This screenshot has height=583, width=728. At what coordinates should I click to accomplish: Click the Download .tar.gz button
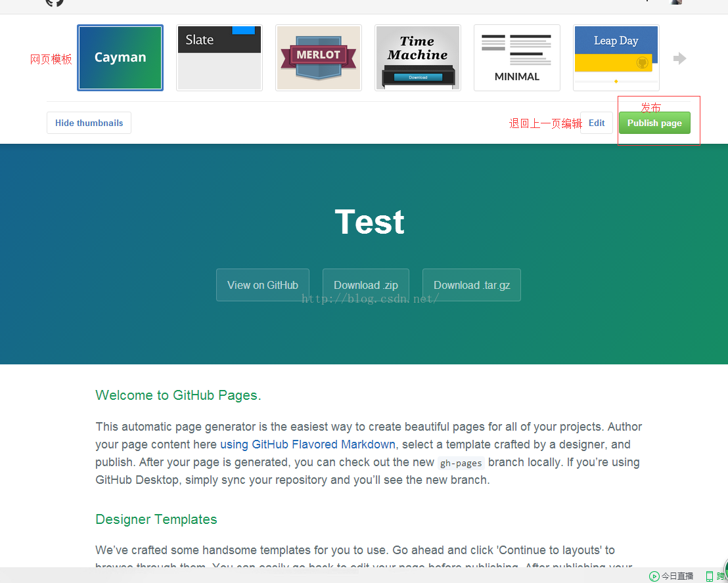(472, 285)
